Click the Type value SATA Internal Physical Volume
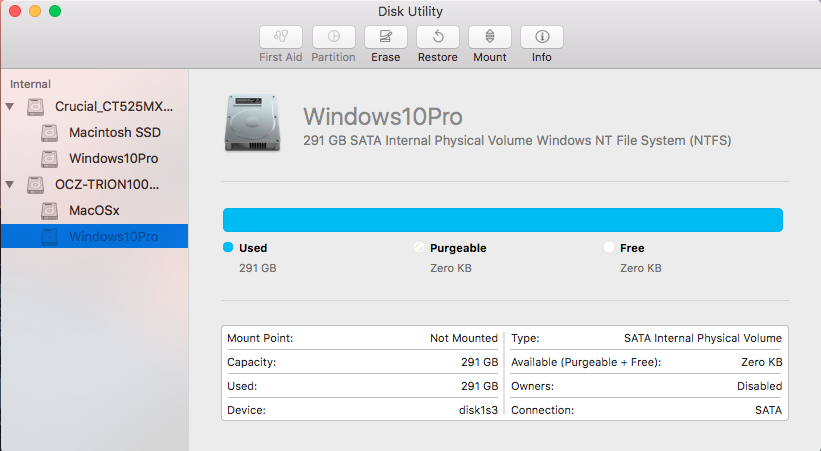Image resolution: width=821 pixels, height=451 pixels. pos(703,338)
